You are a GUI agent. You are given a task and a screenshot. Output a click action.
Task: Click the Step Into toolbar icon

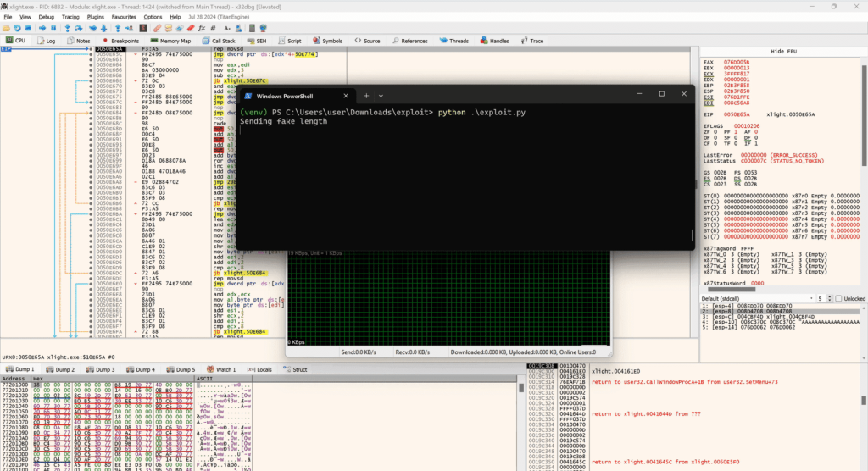click(68, 28)
